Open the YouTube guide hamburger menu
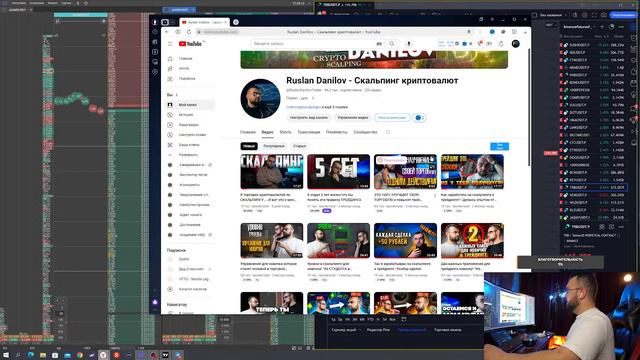This screenshot has height=360, width=640. [170, 44]
